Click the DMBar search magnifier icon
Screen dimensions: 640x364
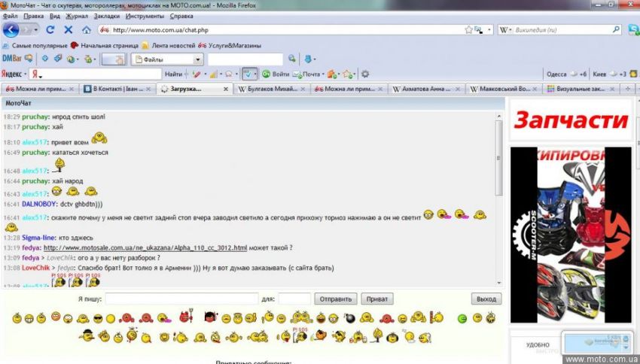click(292, 59)
